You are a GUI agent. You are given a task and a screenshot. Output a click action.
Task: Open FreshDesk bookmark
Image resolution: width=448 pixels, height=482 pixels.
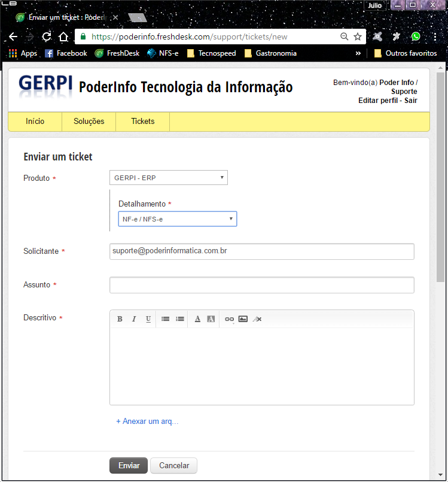(117, 53)
